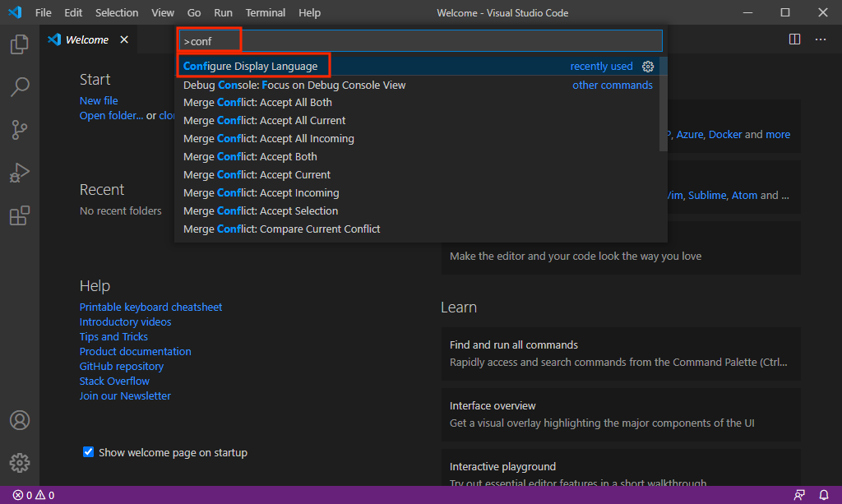Open the Explorer view in activity bar
This screenshot has height=504, width=842.
pos(20,44)
